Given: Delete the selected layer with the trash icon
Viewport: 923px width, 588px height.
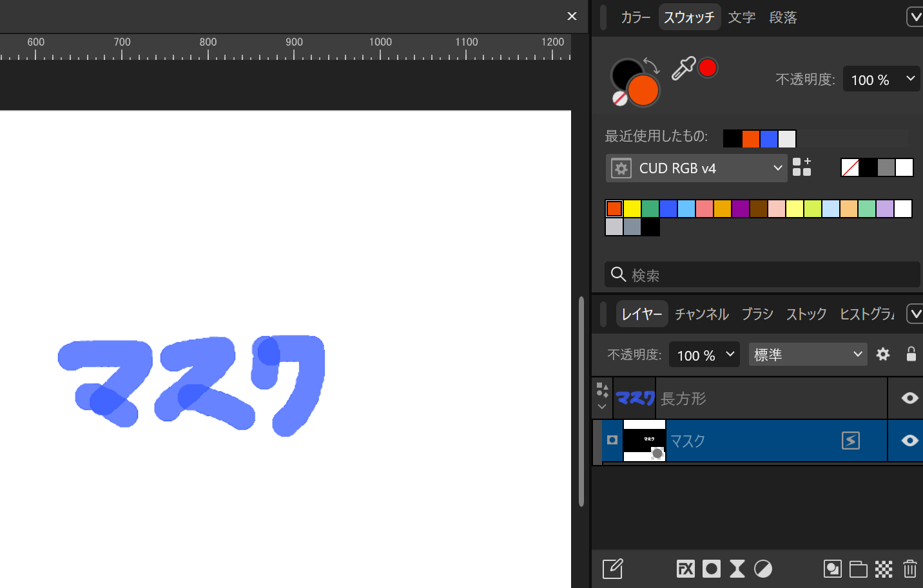Looking at the screenshot, I should point(910,569).
